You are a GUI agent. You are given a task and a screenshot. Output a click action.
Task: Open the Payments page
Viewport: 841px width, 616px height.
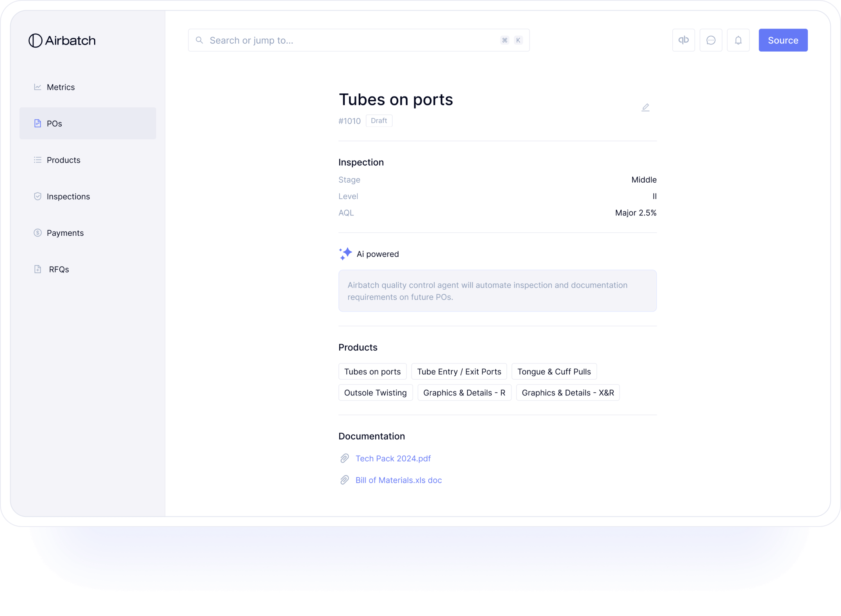pyautogui.click(x=65, y=233)
